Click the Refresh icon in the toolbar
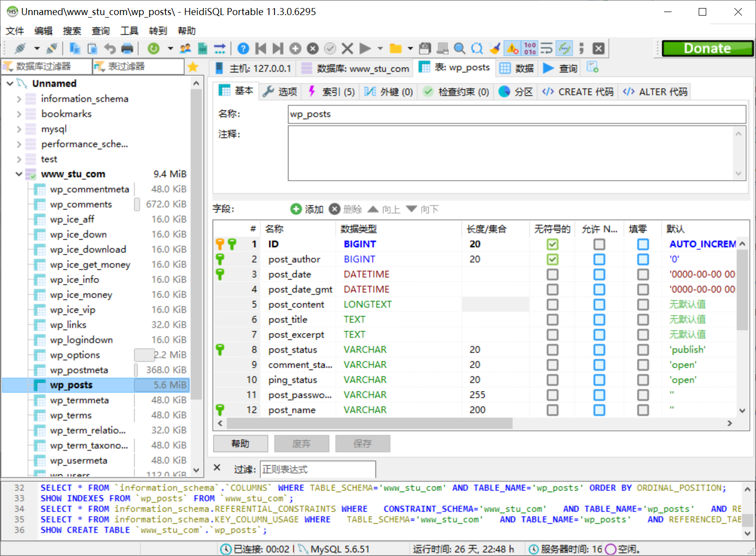Screen dimensions: 756x556 (x=154, y=48)
